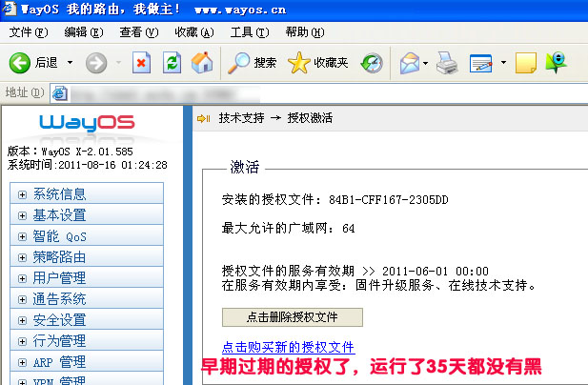Click the Forward arrow icon
This screenshot has height=385, width=588.
coord(96,63)
